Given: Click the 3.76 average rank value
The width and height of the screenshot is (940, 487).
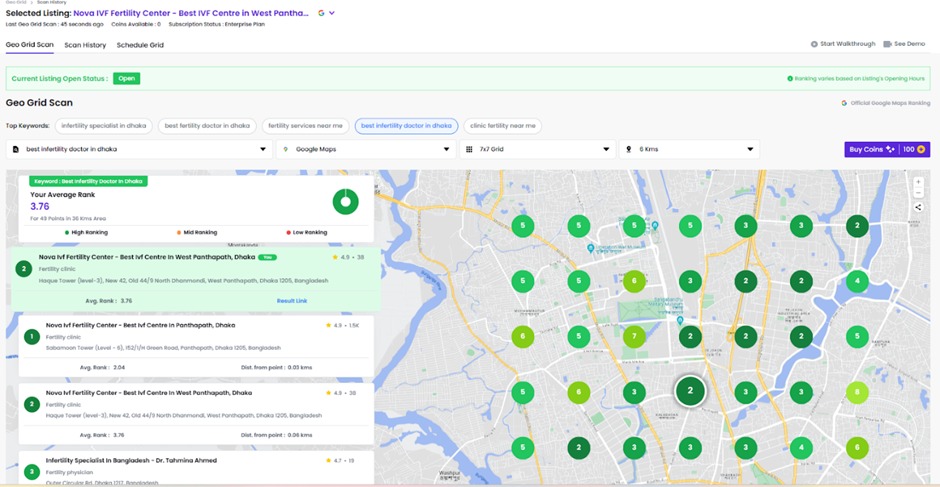Looking at the screenshot, I should [x=40, y=206].
